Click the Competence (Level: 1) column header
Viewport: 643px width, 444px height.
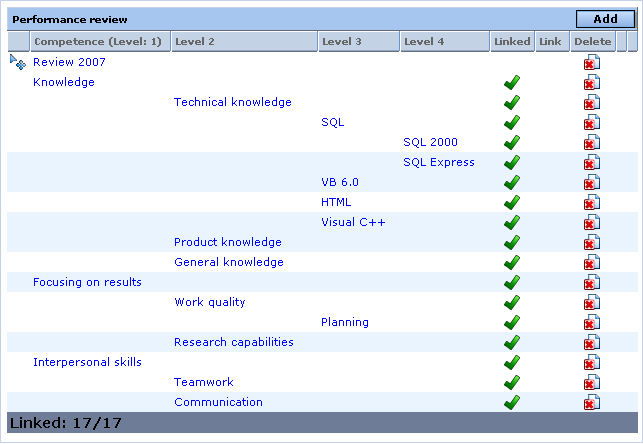[100, 41]
